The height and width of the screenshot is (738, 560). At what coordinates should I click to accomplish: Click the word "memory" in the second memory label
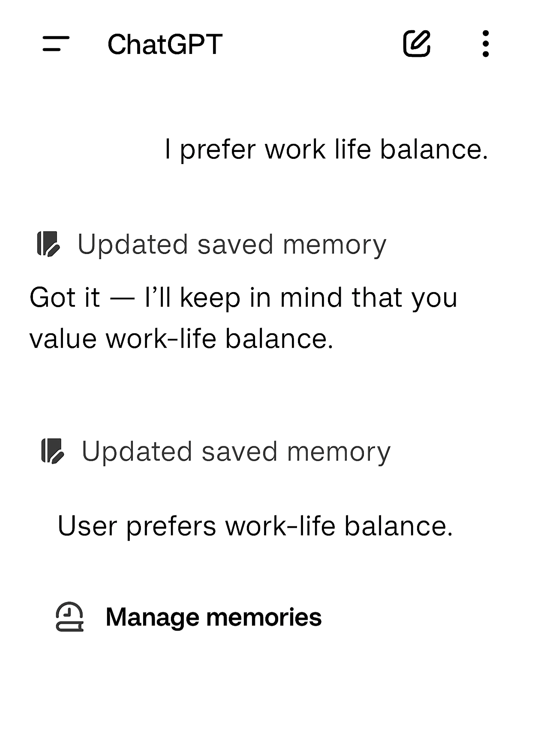tap(338, 452)
